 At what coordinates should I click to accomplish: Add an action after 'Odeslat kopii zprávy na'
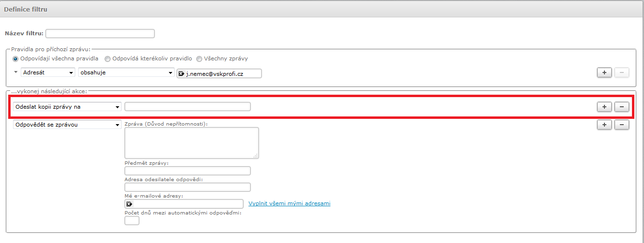pyautogui.click(x=604, y=107)
